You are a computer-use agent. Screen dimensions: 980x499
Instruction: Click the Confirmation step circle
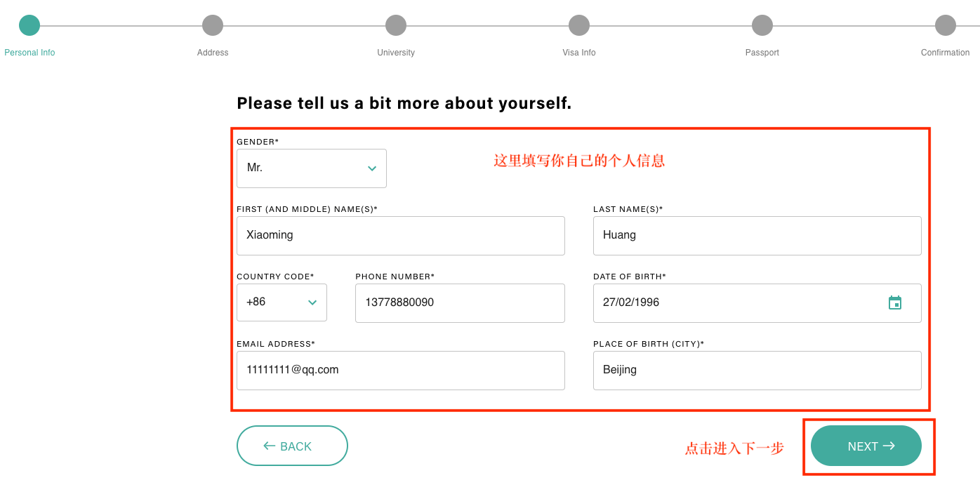click(945, 26)
